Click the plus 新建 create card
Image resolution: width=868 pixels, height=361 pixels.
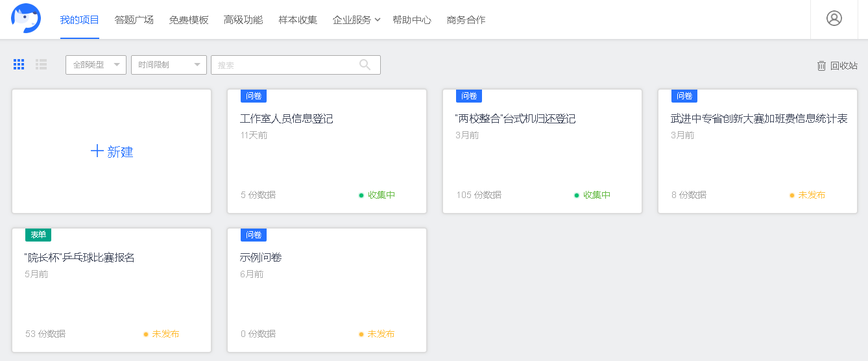click(x=112, y=151)
